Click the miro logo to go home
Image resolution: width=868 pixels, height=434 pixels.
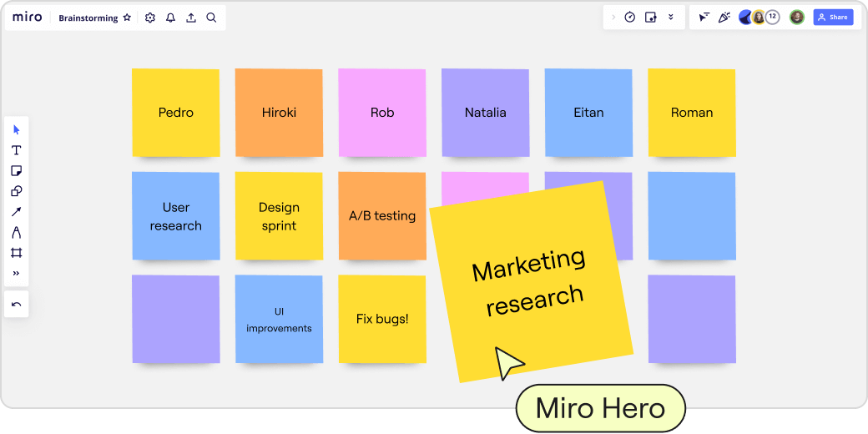click(28, 18)
